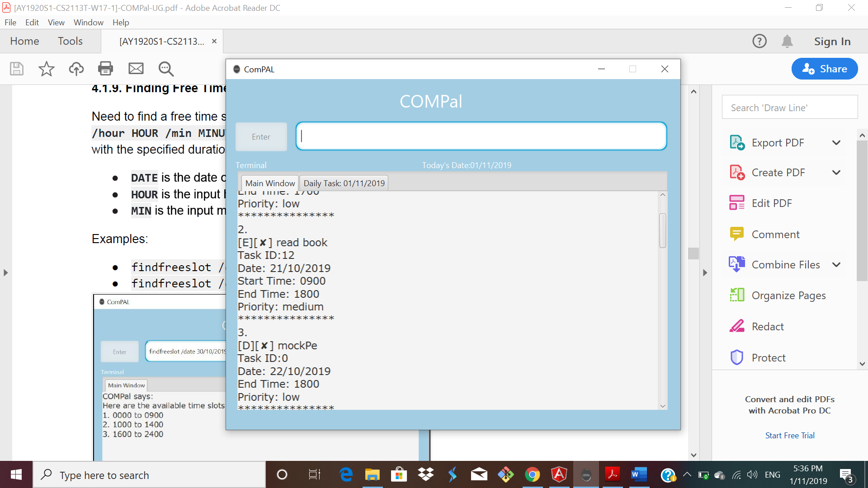Click the ComPAL terminal scrollbar thumb
This screenshot has width=868, height=488.
(x=663, y=230)
